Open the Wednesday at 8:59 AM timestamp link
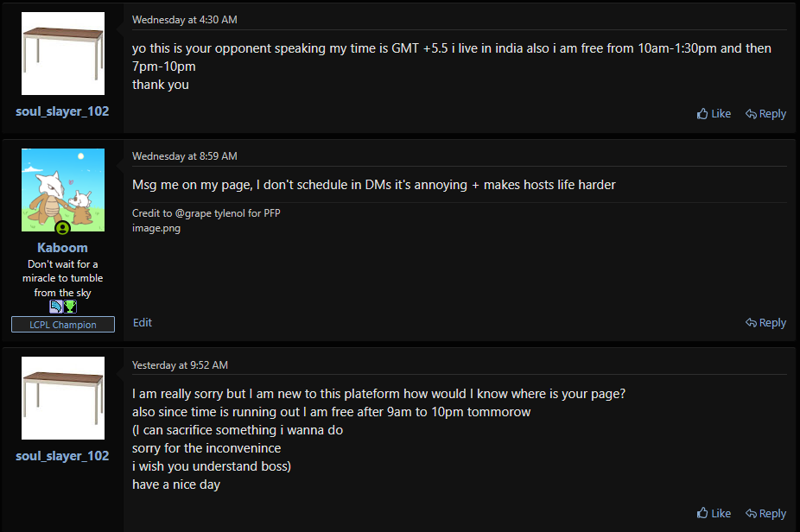Viewport: 800px width, 532px height. point(184,156)
